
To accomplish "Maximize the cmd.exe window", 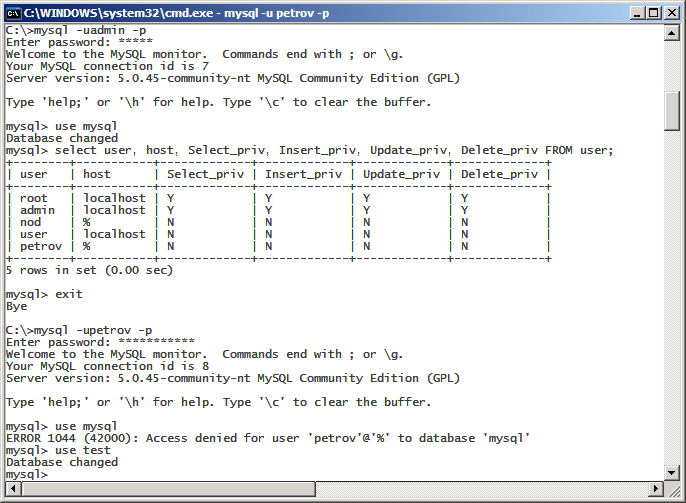I will click(x=653, y=13).
